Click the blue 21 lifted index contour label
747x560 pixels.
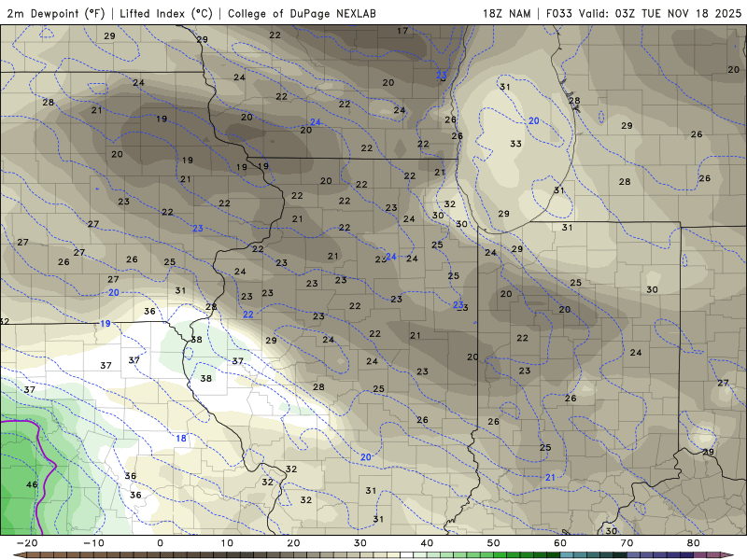(x=550, y=477)
